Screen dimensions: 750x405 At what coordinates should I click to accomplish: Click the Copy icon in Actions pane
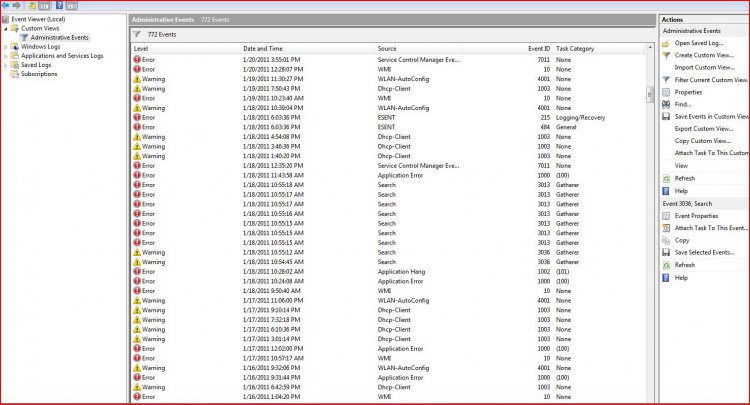pyautogui.click(x=666, y=241)
